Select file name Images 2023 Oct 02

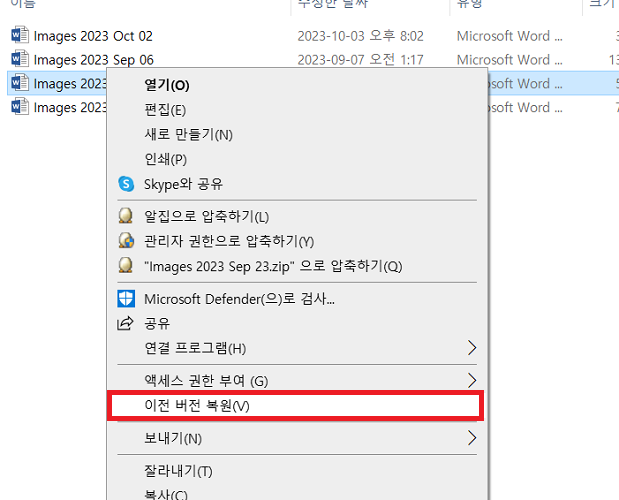(93, 36)
